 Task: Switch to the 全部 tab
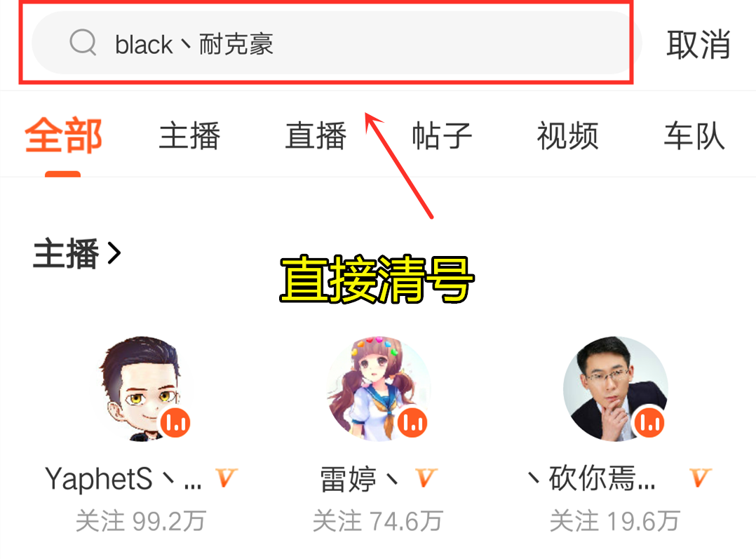(63, 135)
